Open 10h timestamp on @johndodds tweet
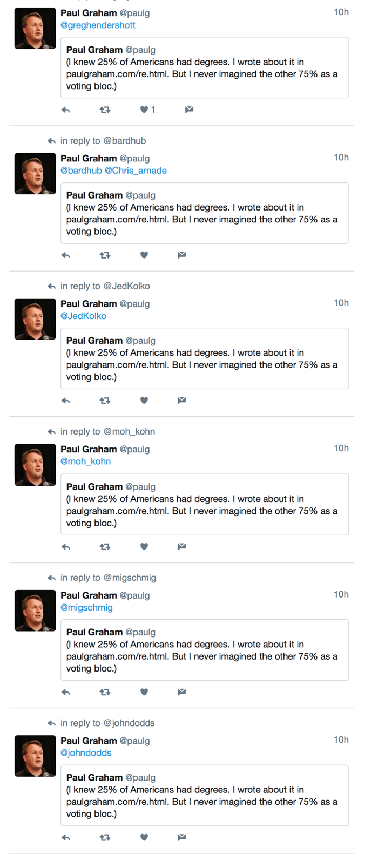The width and height of the screenshot is (378, 868). tap(341, 740)
